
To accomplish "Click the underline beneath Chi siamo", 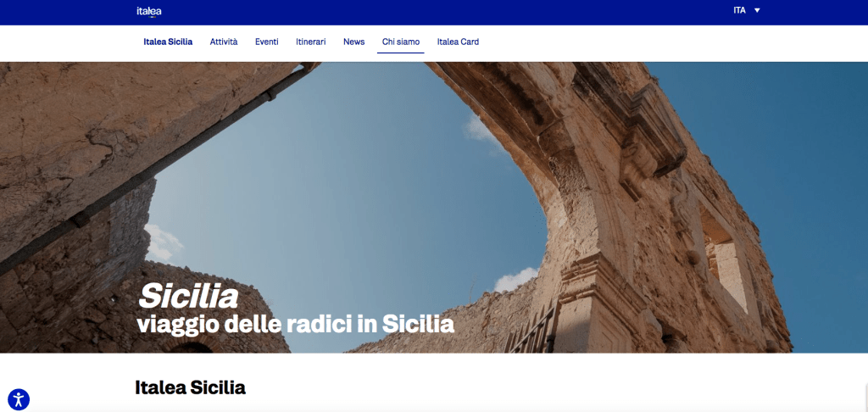I will click(401, 53).
